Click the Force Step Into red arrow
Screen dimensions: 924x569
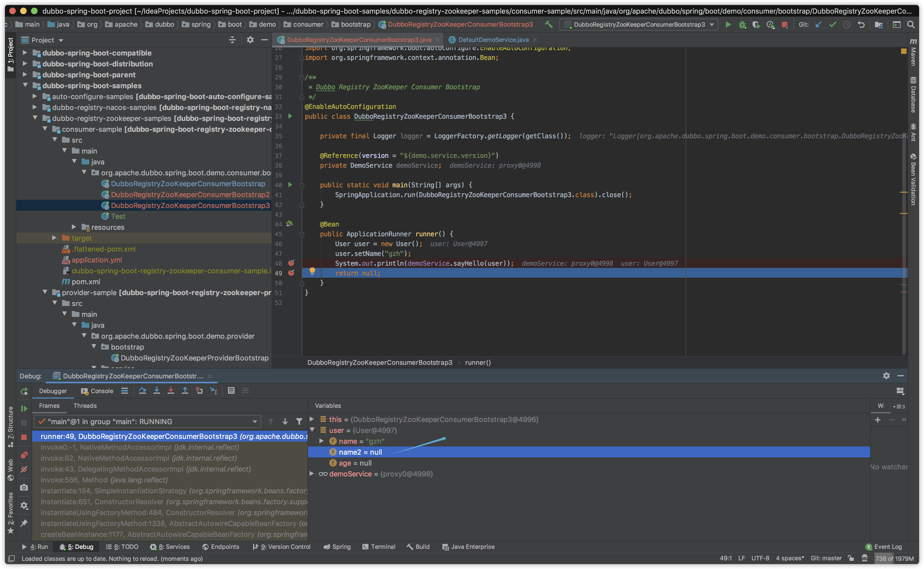tap(171, 391)
